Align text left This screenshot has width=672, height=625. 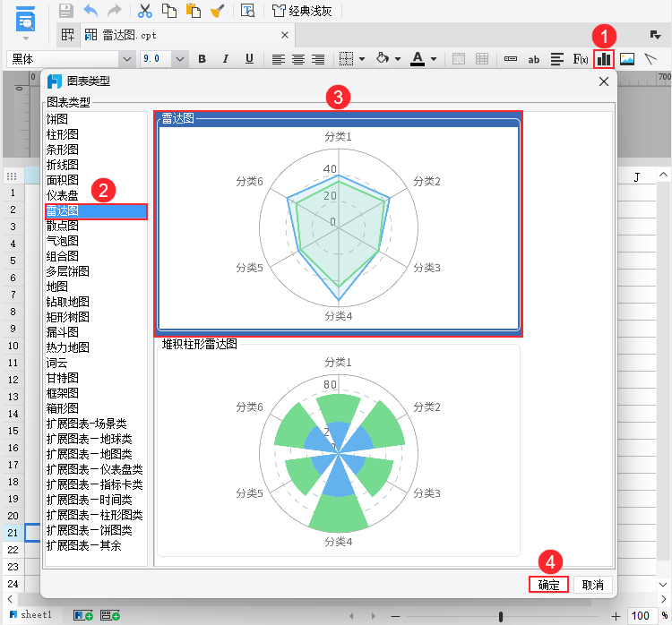pyautogui.click(x=279, y=59)
